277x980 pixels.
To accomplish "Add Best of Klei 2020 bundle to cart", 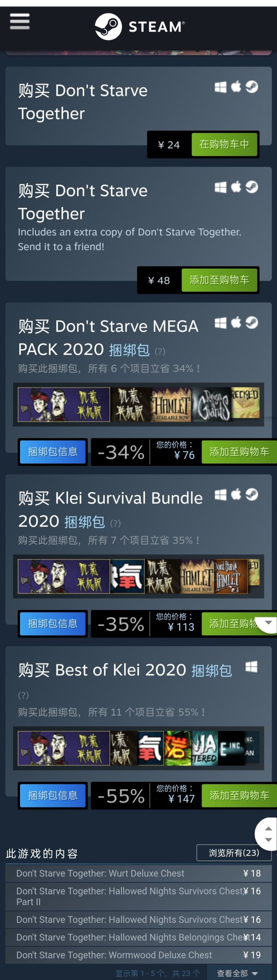I will (x=239, y=795).
